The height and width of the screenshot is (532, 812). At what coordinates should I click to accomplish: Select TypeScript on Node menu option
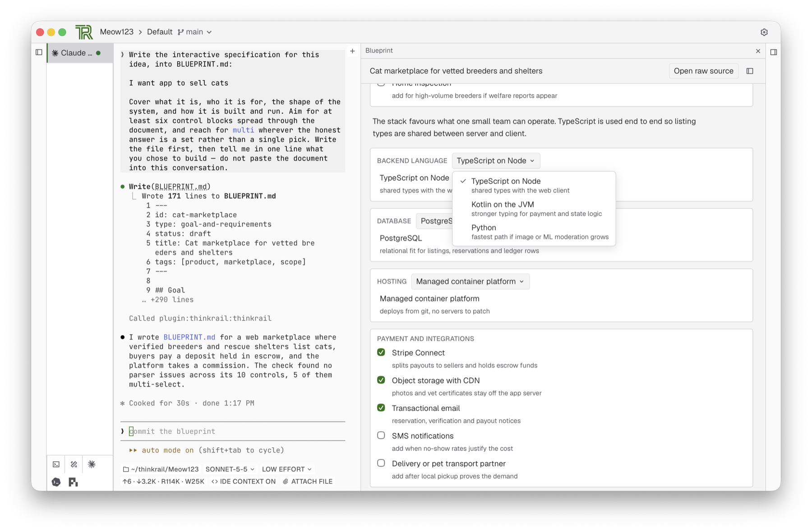click(x=534, y=185)
